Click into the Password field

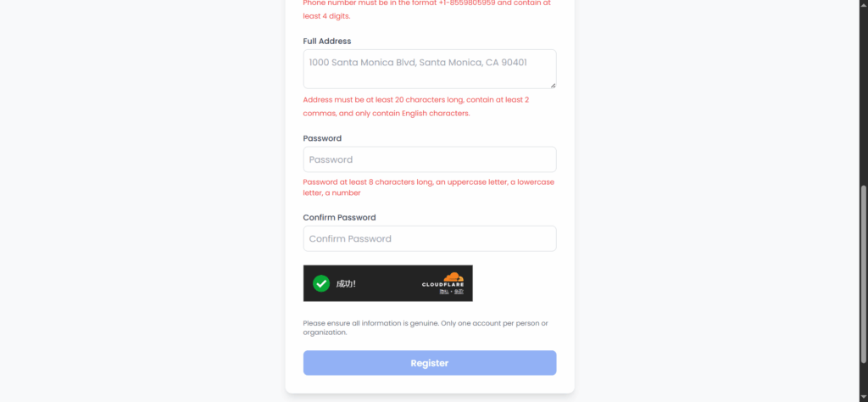coord(429,159)
